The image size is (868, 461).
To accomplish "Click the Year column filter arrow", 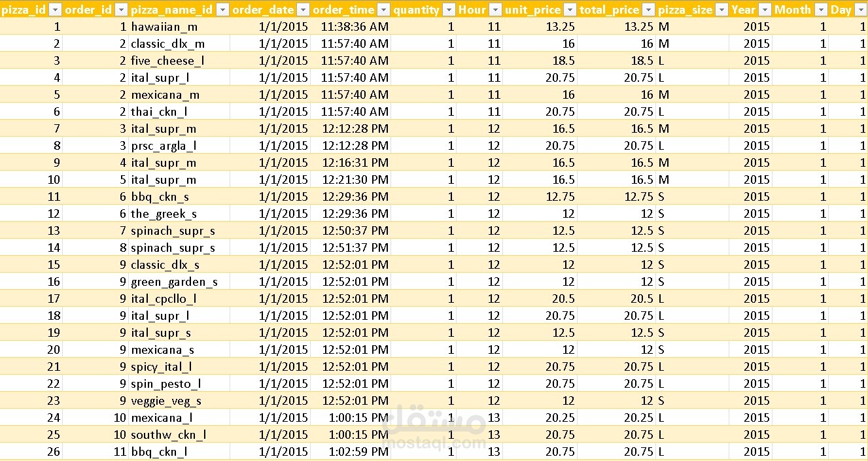I will point(765,10).
